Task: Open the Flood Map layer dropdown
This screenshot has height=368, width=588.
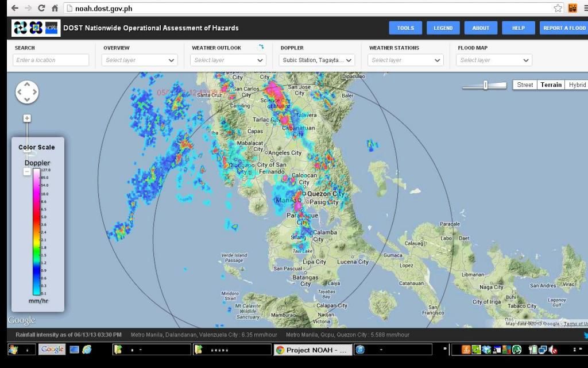Action: (x=494, y=60)
